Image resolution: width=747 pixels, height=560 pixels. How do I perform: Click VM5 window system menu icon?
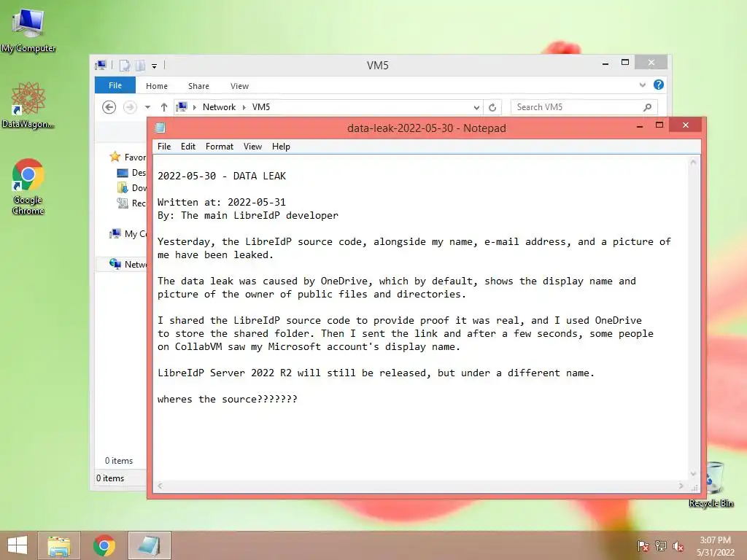[x=101, y=65]
